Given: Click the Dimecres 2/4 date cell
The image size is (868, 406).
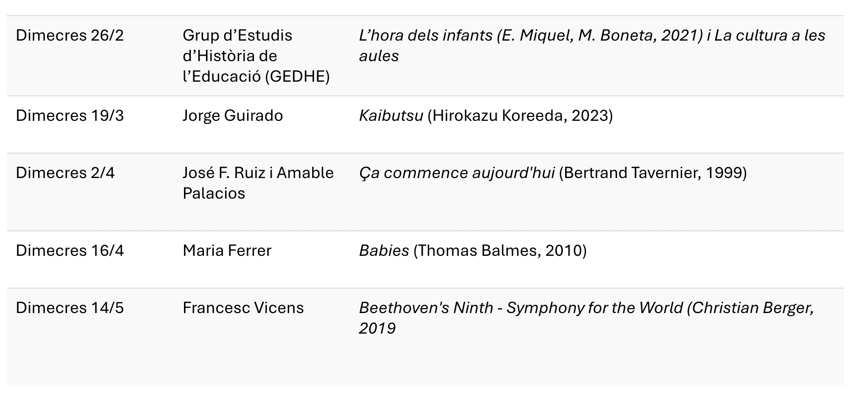Looking at the screenshot, I should [x=65, y=173].
